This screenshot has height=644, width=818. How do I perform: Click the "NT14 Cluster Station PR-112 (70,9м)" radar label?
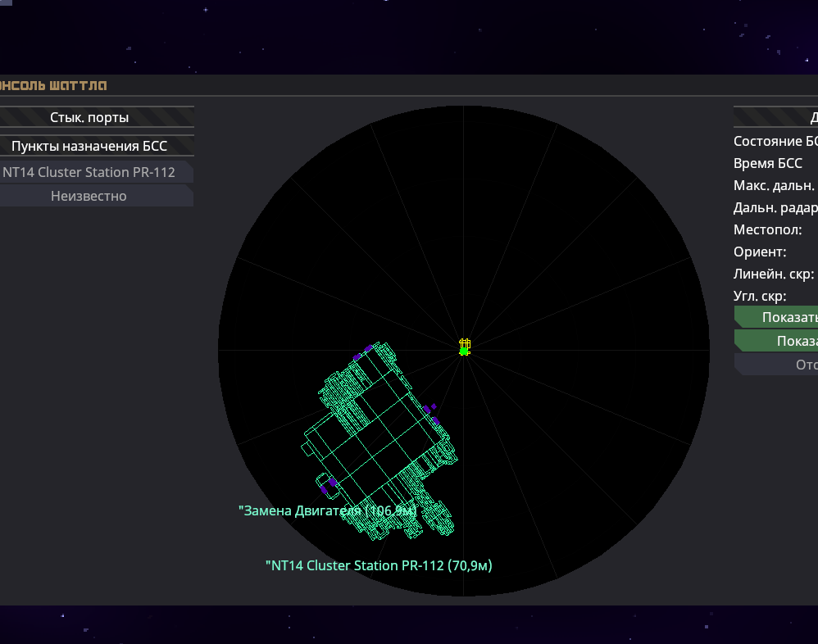(x=379, y=565)
